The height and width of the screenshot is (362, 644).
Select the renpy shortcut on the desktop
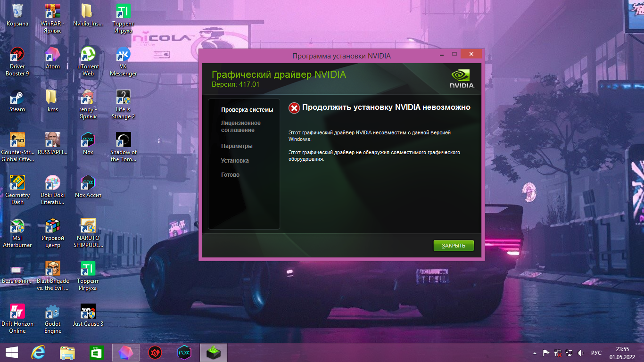pyautogui.click(x=88, y=104)
